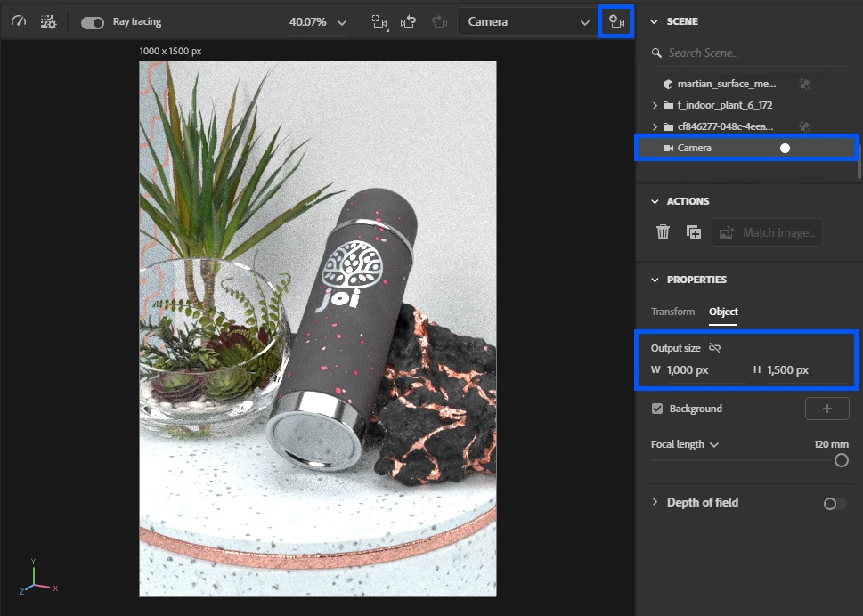Toggle the Ray tracing switch

pos(93,22)
